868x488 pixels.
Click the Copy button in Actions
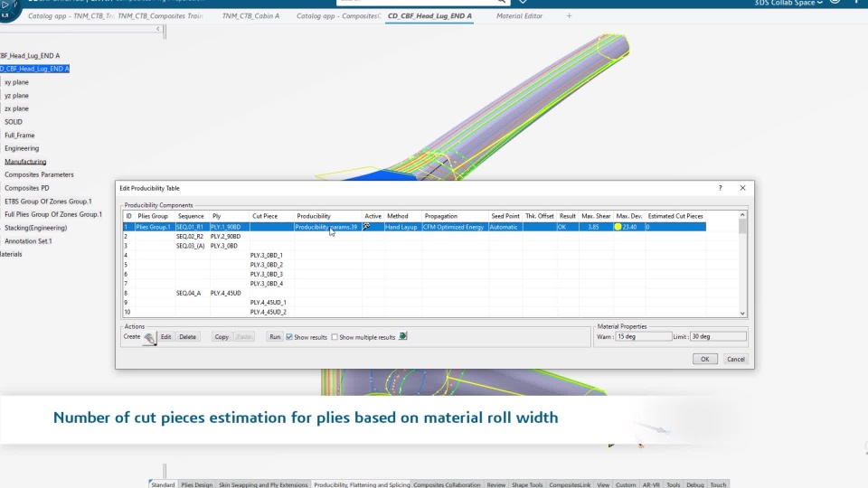pos(222,337)
